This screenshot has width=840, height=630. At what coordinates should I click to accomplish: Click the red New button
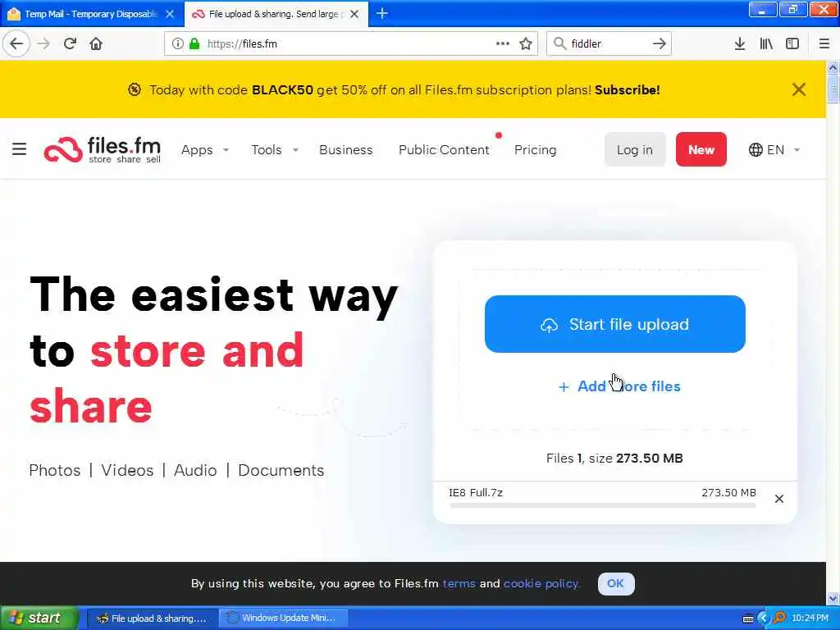tap(701, 149)
